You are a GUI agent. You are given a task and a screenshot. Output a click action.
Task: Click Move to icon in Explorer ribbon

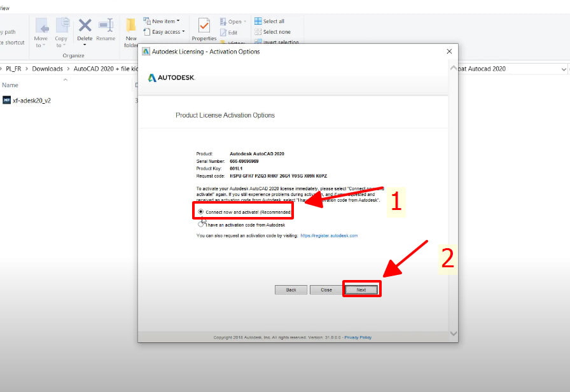(42, 25)
